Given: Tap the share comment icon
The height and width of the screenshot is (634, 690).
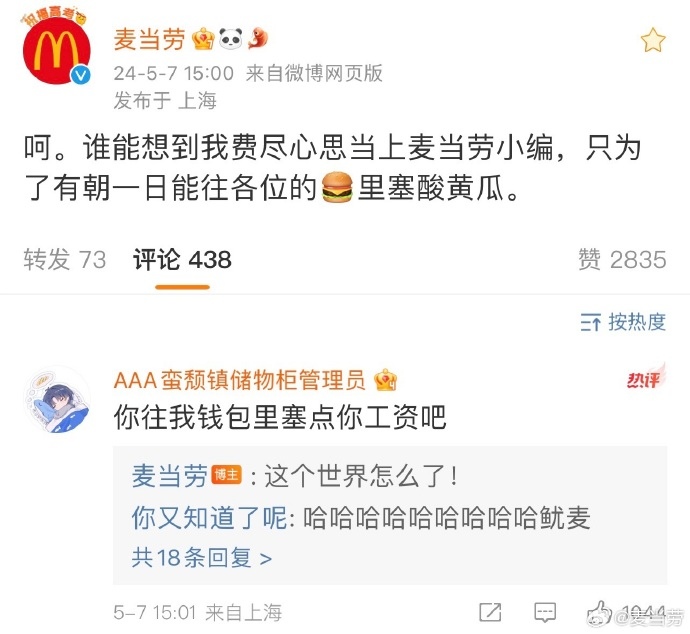Looking at the screenshot, I should 490,612.
